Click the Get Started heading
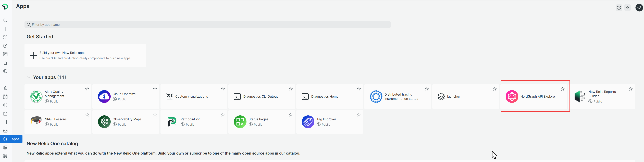 point(40,37)
